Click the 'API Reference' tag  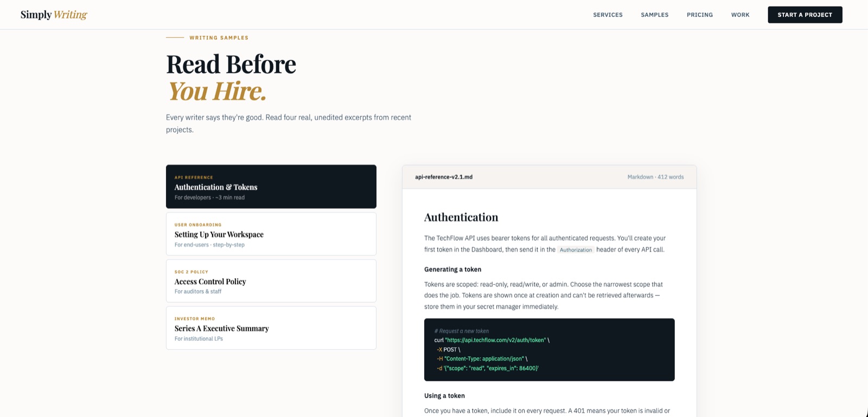click(194, 177)
